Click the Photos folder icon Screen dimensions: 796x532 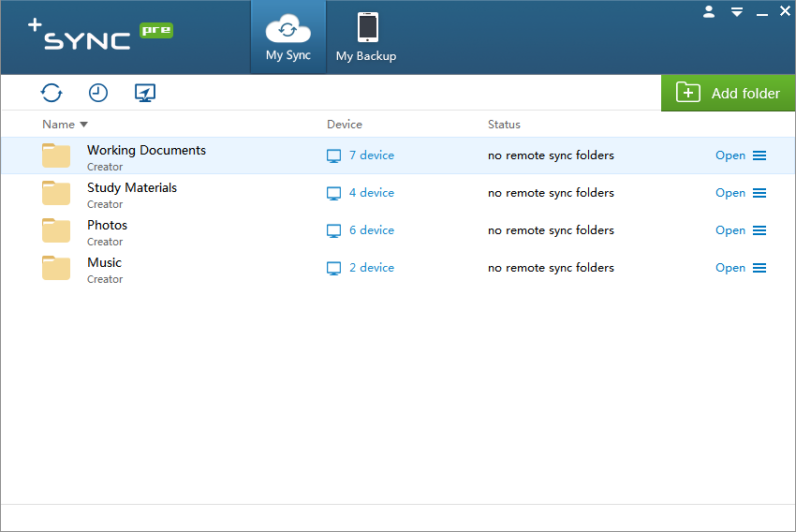pos(56,231)
